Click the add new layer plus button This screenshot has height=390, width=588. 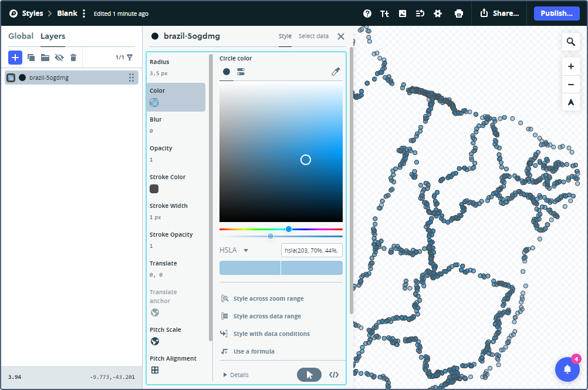tap(15, 58)
